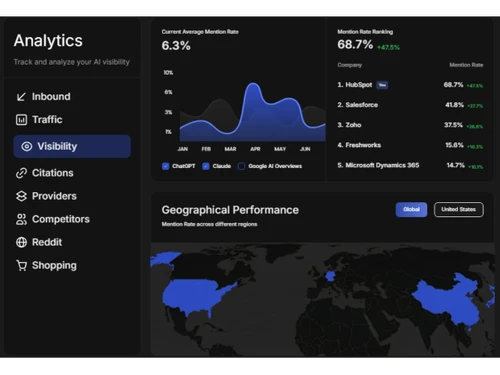Click the Providers layers icon

coord(21,196)
